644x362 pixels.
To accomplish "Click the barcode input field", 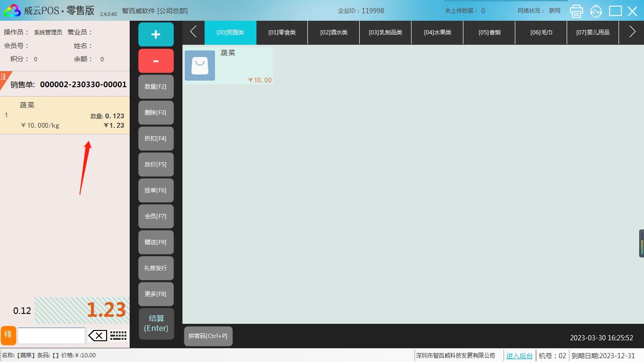I will pos(51,336).
